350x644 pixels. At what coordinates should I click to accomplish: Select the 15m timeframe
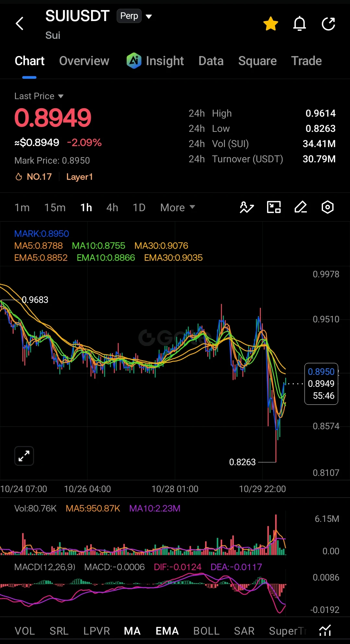pyautogui.click(x=55, y=208)
